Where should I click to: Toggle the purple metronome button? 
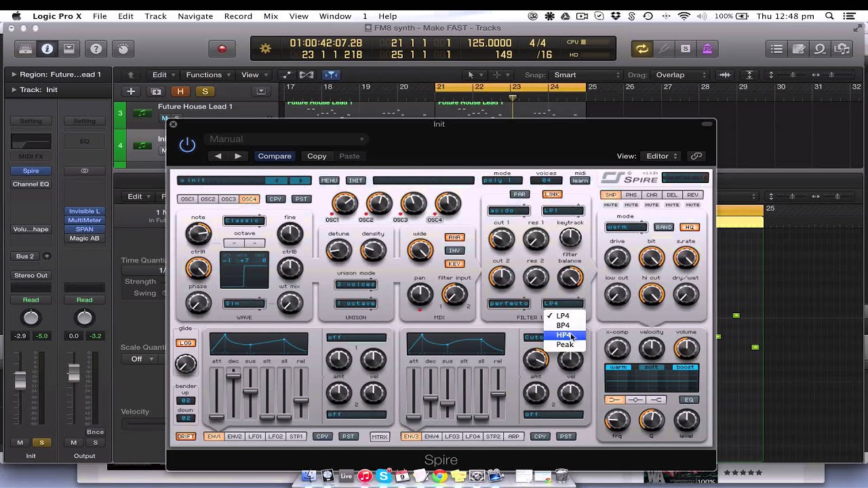click(x=707, y=49)
